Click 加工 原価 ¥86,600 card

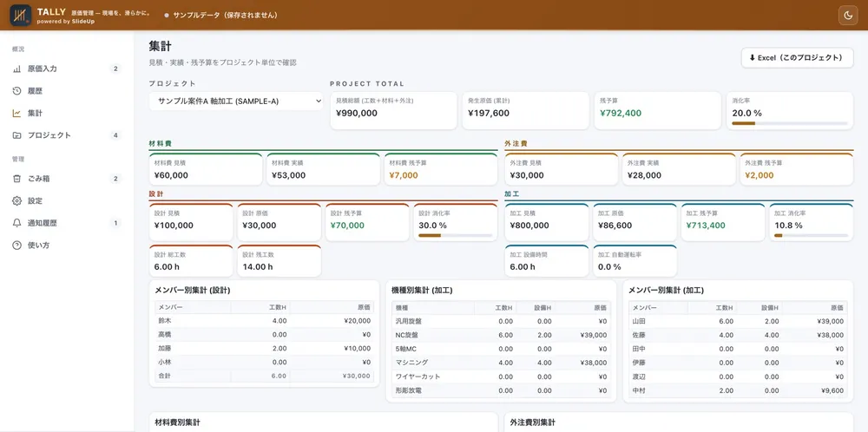click(x=635, y=222)
